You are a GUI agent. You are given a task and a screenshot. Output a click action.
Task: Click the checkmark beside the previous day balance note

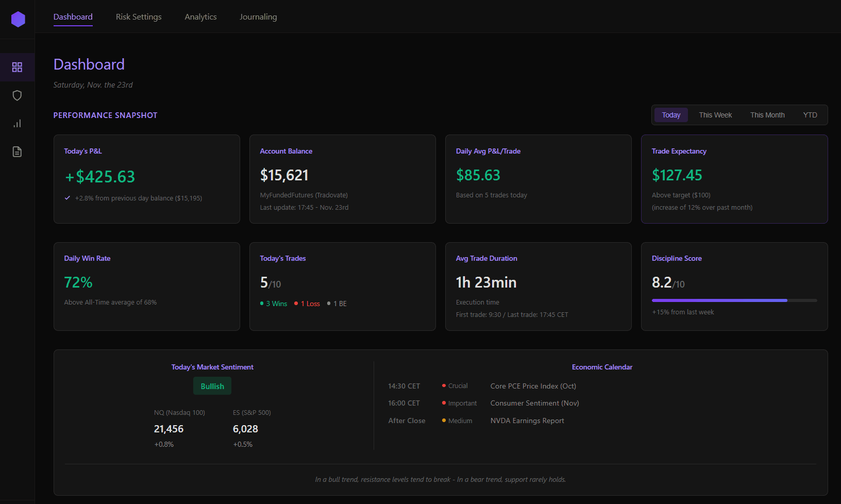[67, 197]
